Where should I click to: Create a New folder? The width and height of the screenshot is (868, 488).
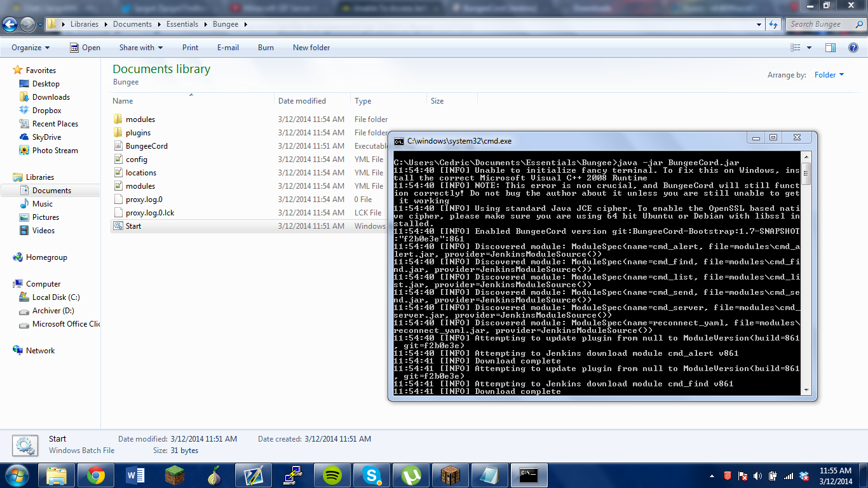click(x=311, y=47)
